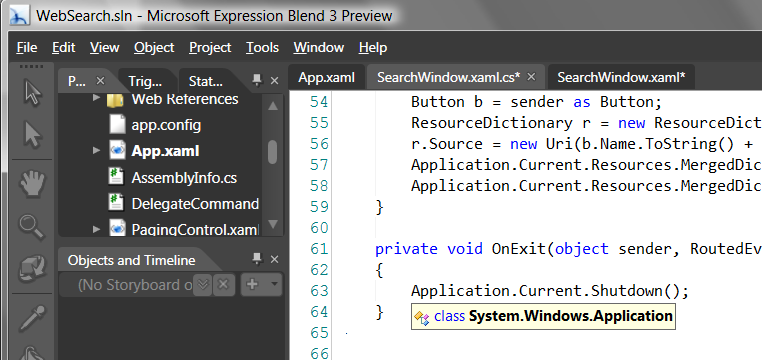The height and width of the screenshot is (360, 762).
Task: Open the Window menu
Action: click(x=319, y=48)
